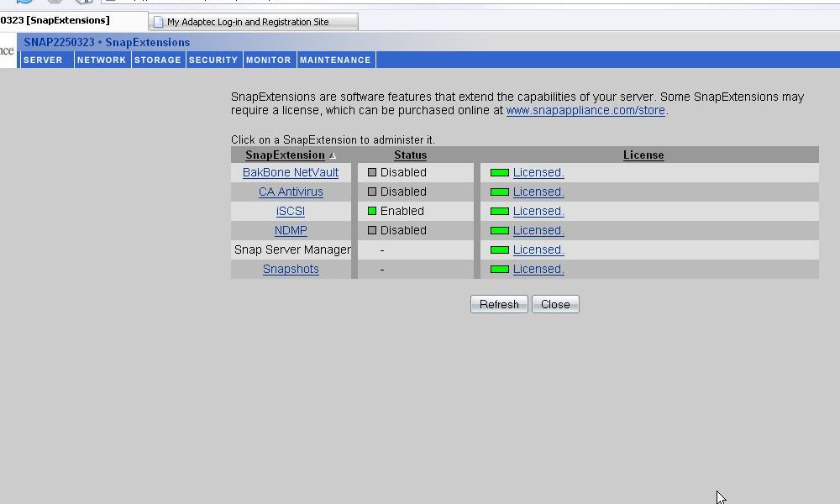Click the green Enabled square for iSCSI
840x504 pixels.
[372, 211]
